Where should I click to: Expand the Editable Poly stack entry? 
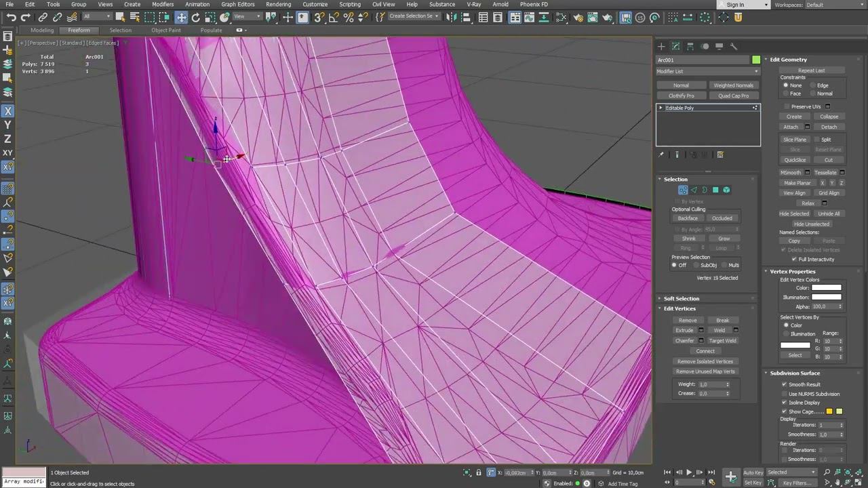pos(661,108)
